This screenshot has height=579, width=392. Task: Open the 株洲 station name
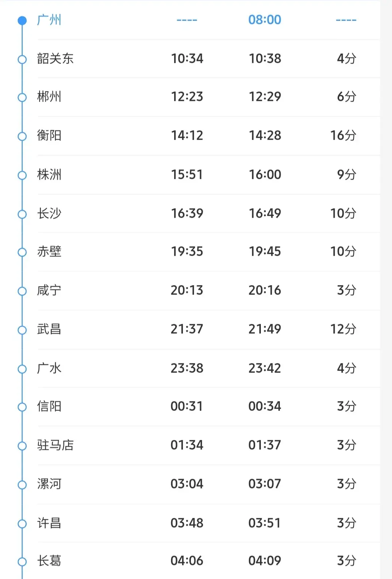pyautogui.click(x=49, y=175)
